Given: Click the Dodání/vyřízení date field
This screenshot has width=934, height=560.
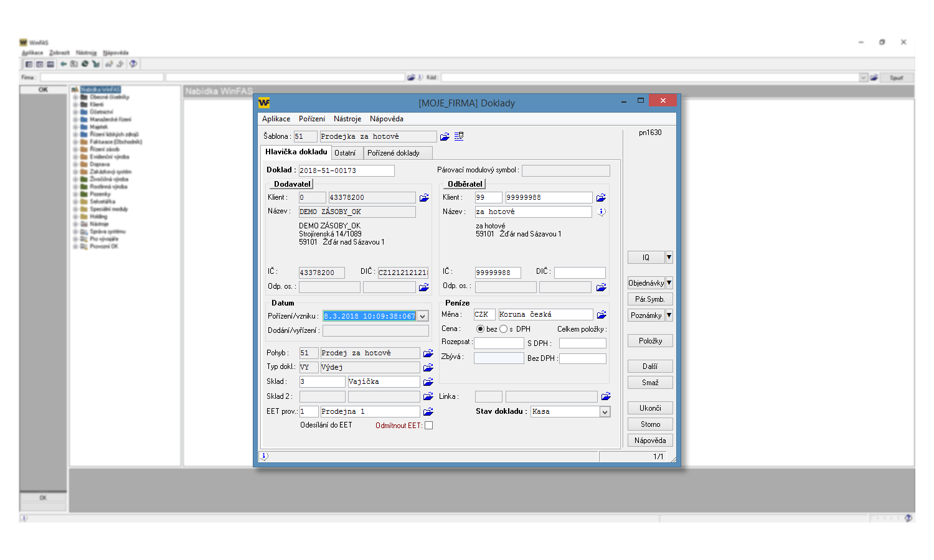Looking at the screenshot, I should click(375, 331).
